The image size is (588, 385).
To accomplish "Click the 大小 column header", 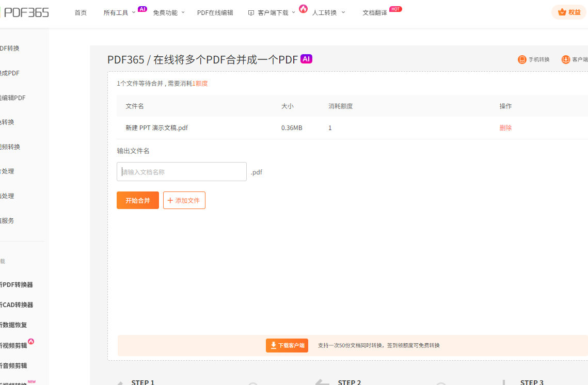I will point(287,106).
